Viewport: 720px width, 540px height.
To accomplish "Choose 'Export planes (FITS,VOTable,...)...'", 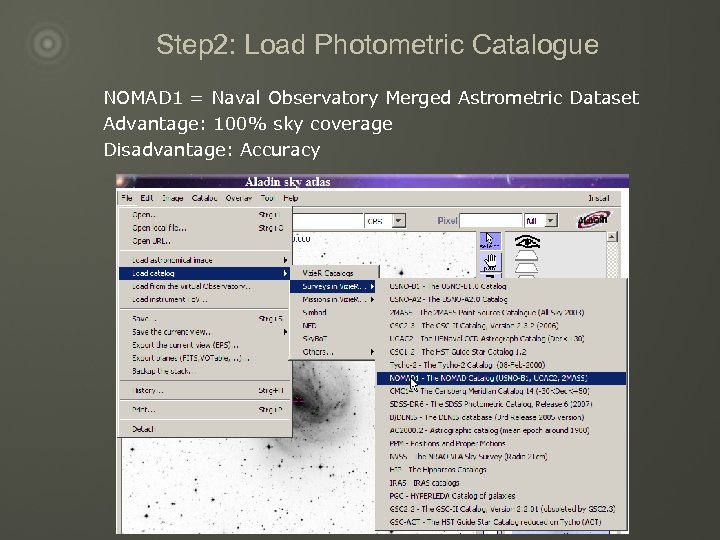I will (x=205, y=358).
